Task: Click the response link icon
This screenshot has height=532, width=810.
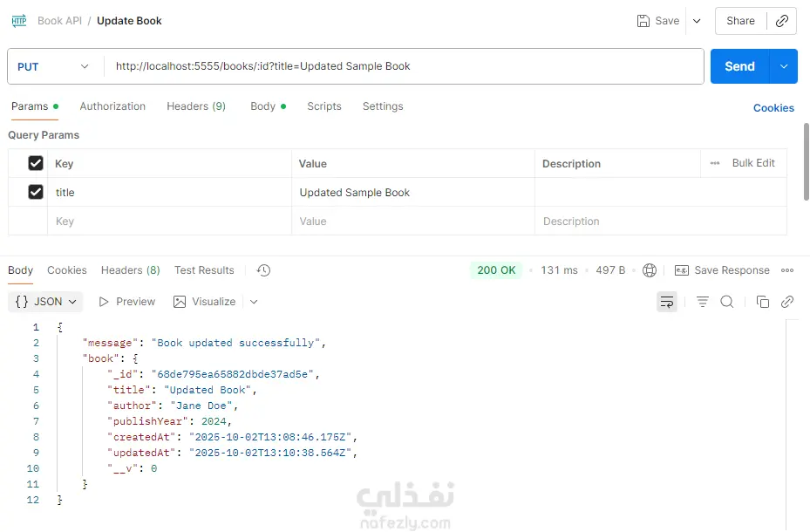Action: coord(787,302)
